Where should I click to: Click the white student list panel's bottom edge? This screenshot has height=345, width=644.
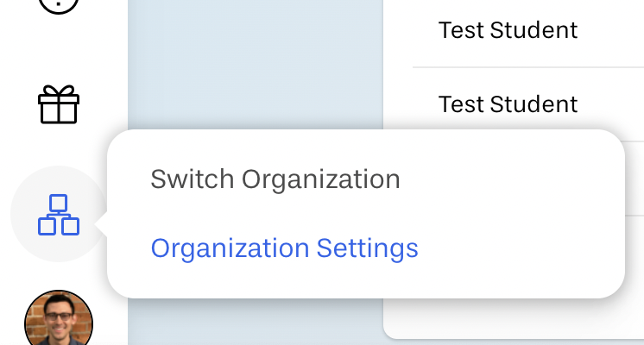514,337
